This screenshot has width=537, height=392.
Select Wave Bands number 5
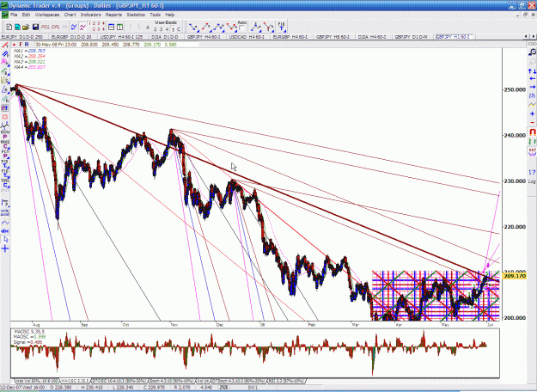173,29
